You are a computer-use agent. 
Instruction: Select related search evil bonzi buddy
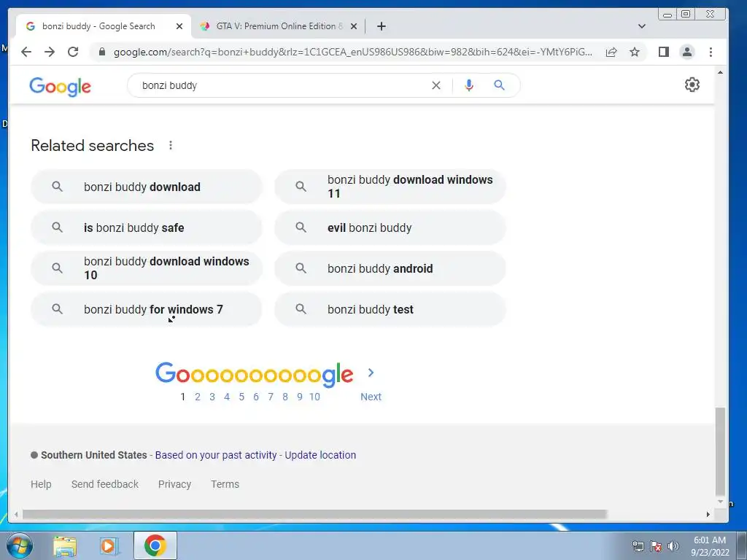(390, 227)
